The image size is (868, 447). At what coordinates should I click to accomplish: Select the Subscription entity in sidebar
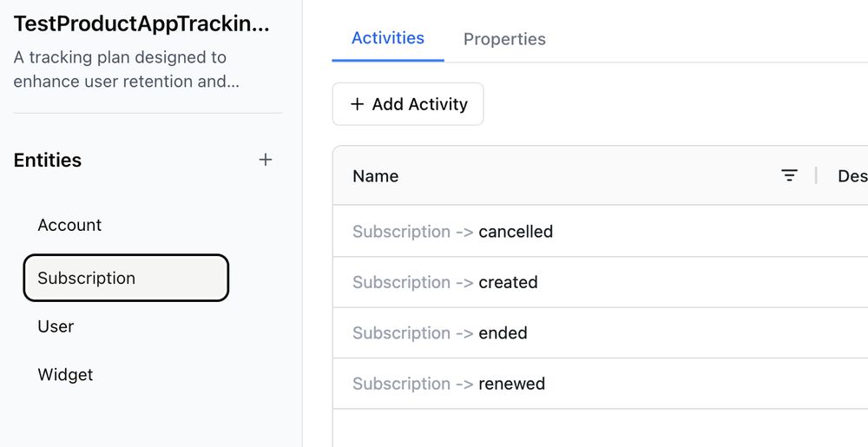126,278
